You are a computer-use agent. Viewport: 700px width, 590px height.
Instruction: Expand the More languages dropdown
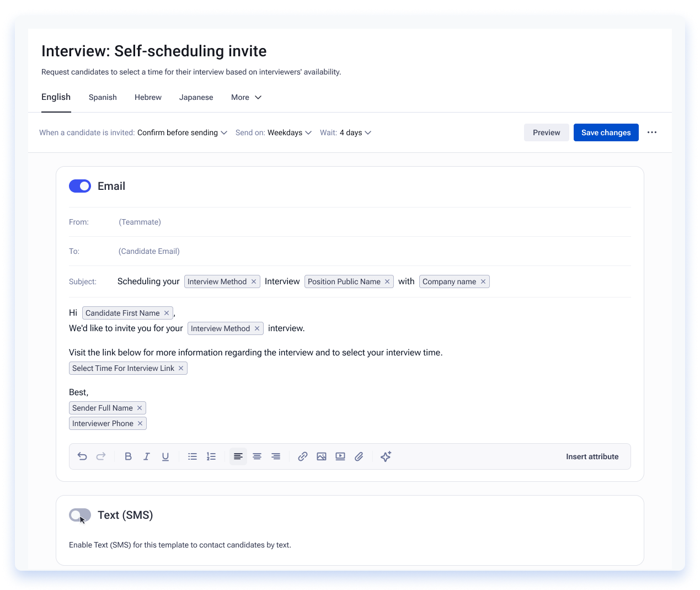[x=246, y=97]
